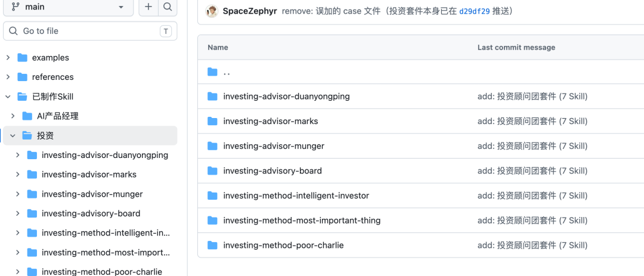The height and width of the screenshot is (276, 644).
Task: Expand the references folder chevron
Action: [x=8, y=77]
